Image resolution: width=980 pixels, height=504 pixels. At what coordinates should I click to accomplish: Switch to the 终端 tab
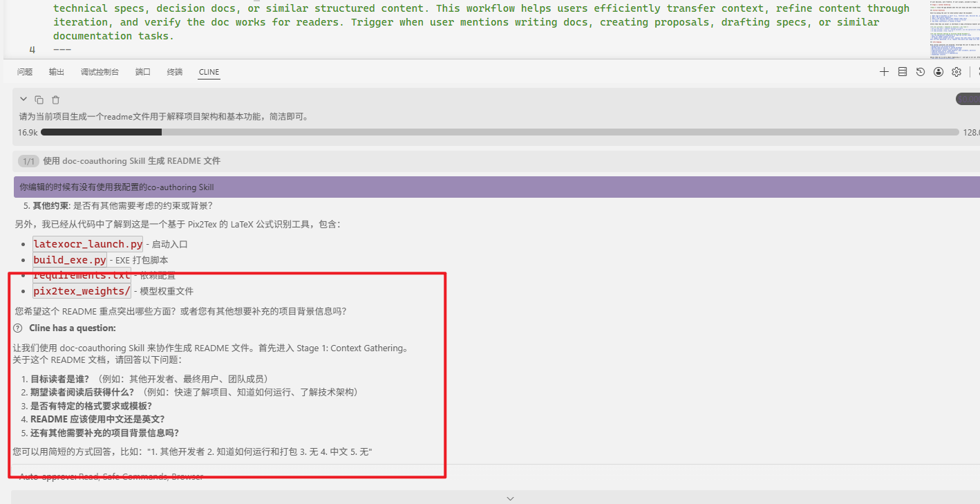tap(175, 72)
